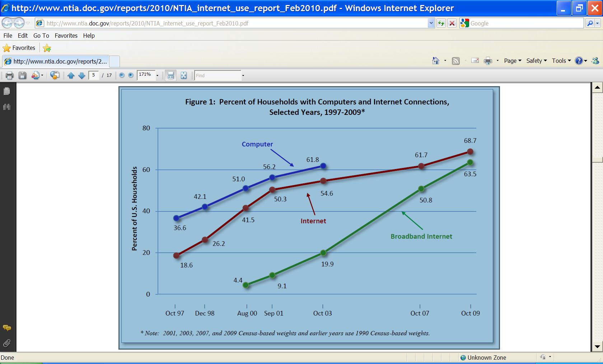The image size is (603, 364).
Task: Go back to the previous page
Action: click(x=7, y=23)
